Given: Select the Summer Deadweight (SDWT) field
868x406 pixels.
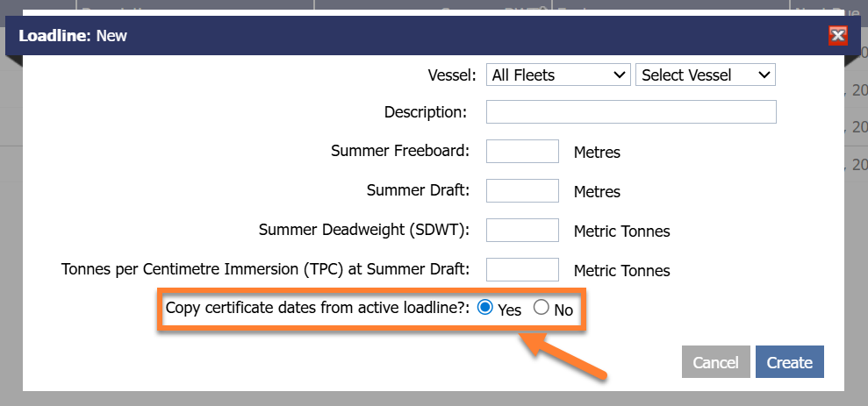Looking at the screenshot, I should click(x=522, y=230).
